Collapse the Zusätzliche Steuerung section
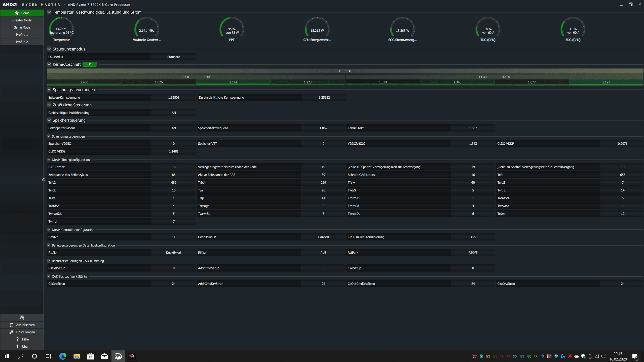 pos(49,105)
